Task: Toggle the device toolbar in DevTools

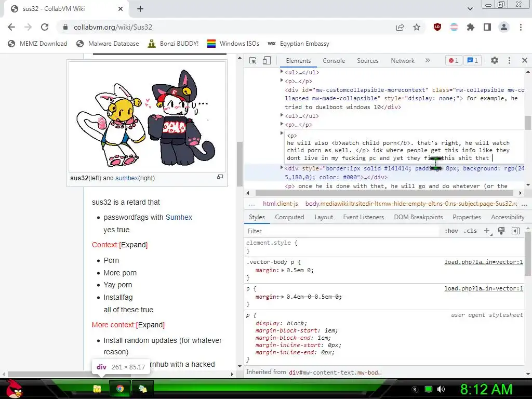Action: click(267, 60)
